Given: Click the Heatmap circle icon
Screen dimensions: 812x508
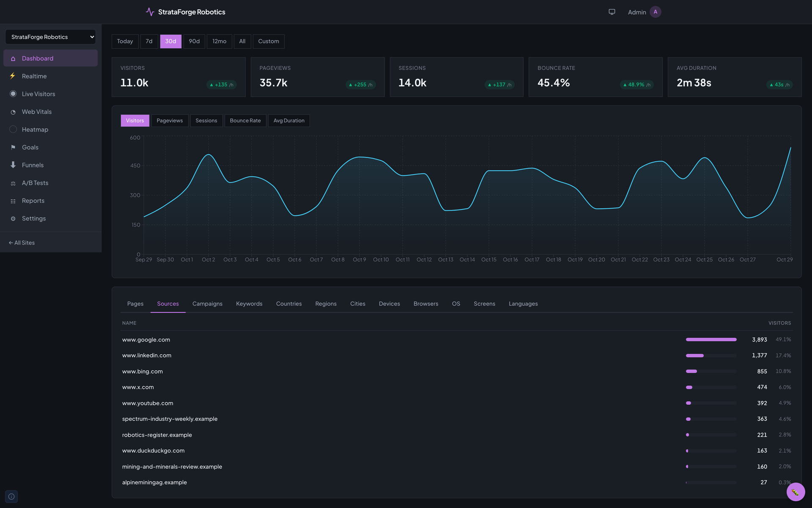Looking at the screenshot, I should [13, 130].
